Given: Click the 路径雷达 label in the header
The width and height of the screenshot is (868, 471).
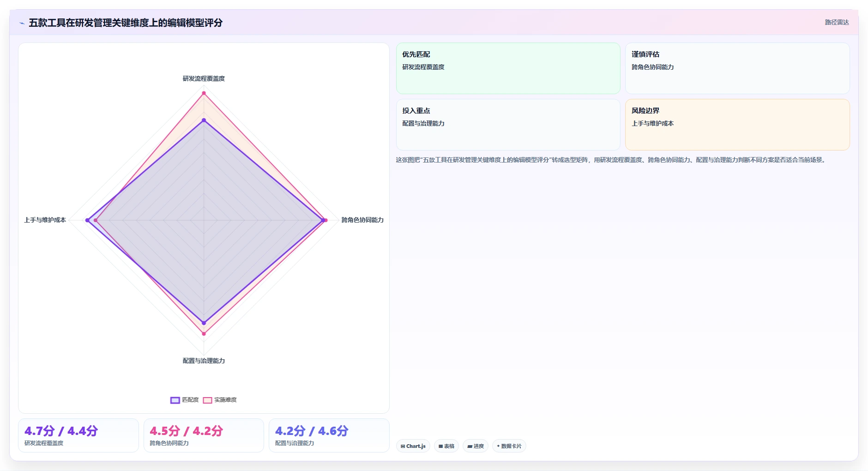Looking at the screenshot, I should [837, 22].
